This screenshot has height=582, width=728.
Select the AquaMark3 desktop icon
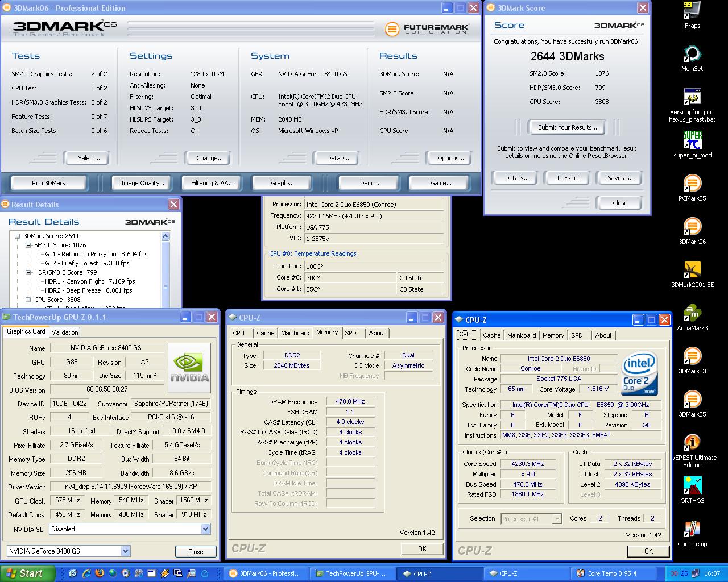click(692, 313)
